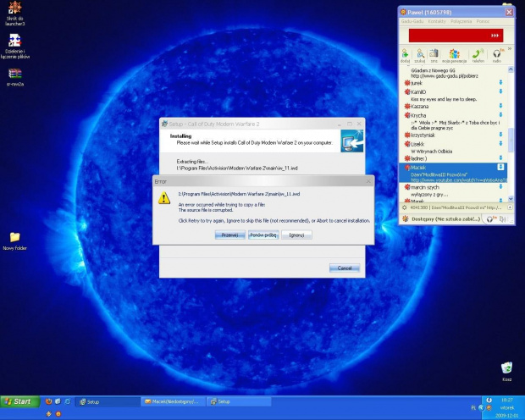Click the headphones icon in Gadu-Gadu status bar
The height and width of the screenshot is (420, 525).
click(491, 219)
